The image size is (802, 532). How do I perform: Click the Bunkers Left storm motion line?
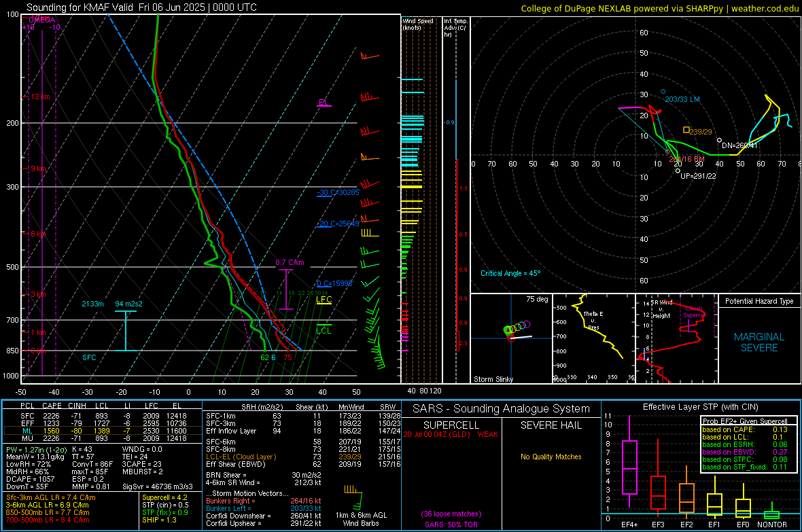click(264, 508)
